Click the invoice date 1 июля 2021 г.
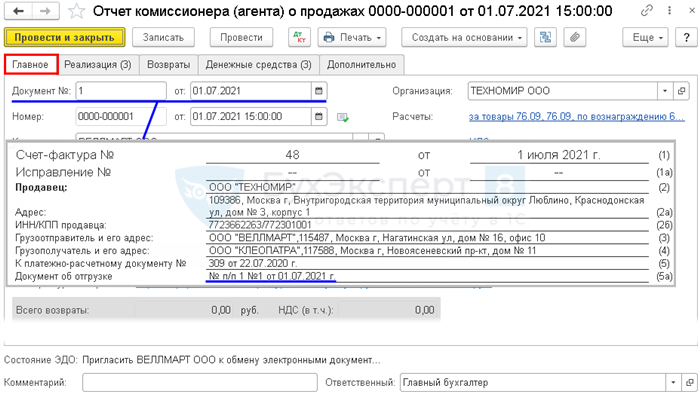This screenshot has width=700, height=394. click(559, 155)
